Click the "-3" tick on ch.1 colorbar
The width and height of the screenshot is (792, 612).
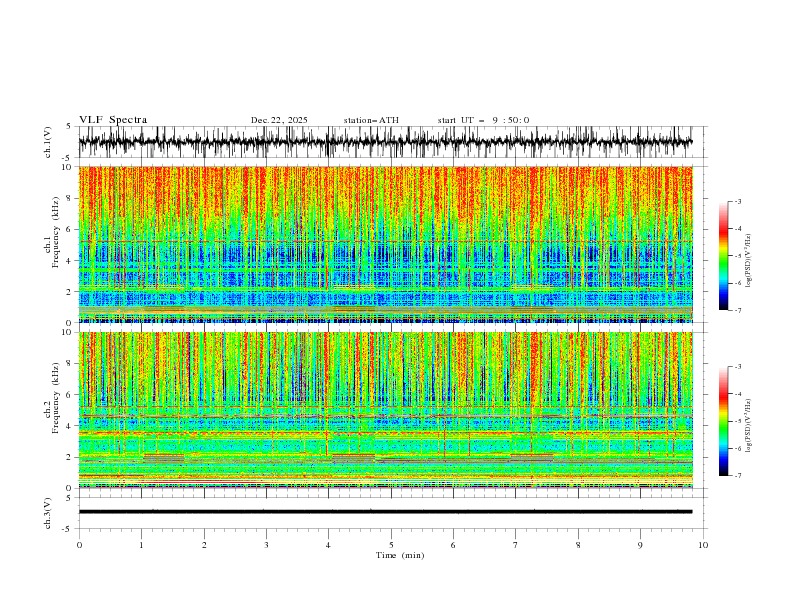(x=738, y=201)
